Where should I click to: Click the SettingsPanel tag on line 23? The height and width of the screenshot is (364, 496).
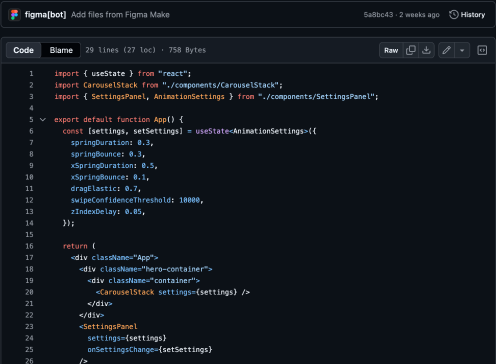click(110, 327)
